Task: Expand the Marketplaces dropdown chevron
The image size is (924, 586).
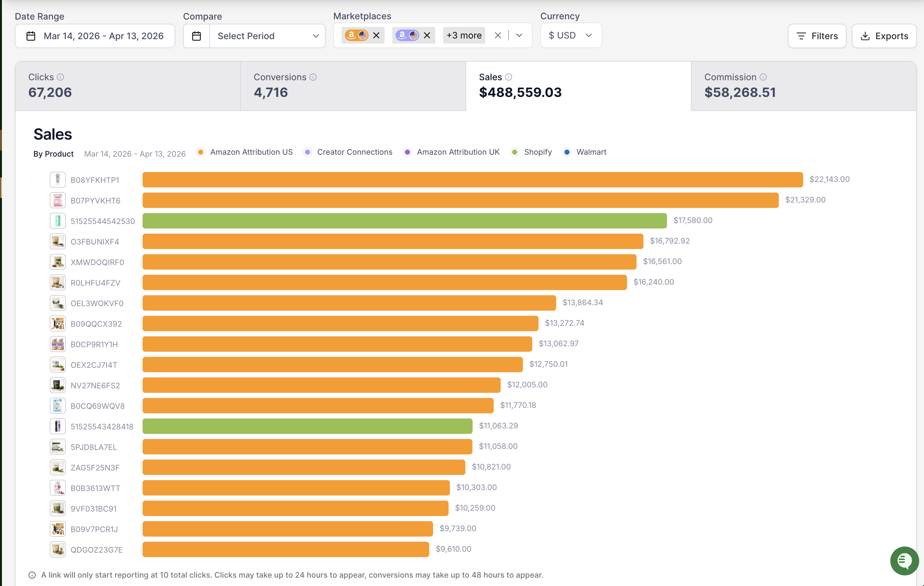Action: point(519,36)
